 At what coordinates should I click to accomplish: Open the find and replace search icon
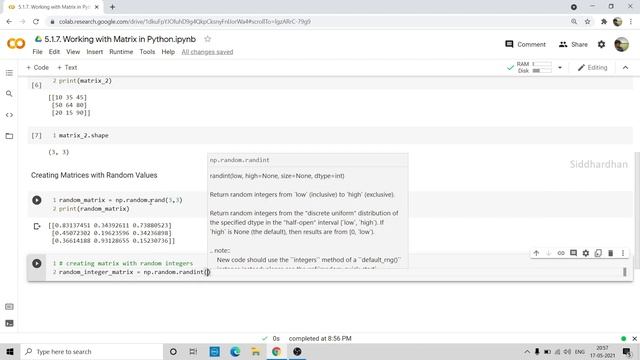pyautogui.click(x=9, y=94)
